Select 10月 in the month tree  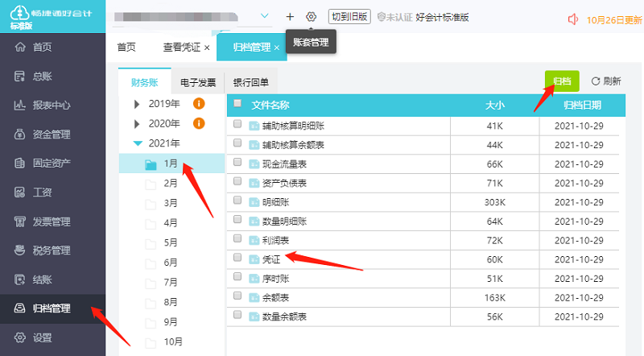pyautogui.click(x=171, y=342)
